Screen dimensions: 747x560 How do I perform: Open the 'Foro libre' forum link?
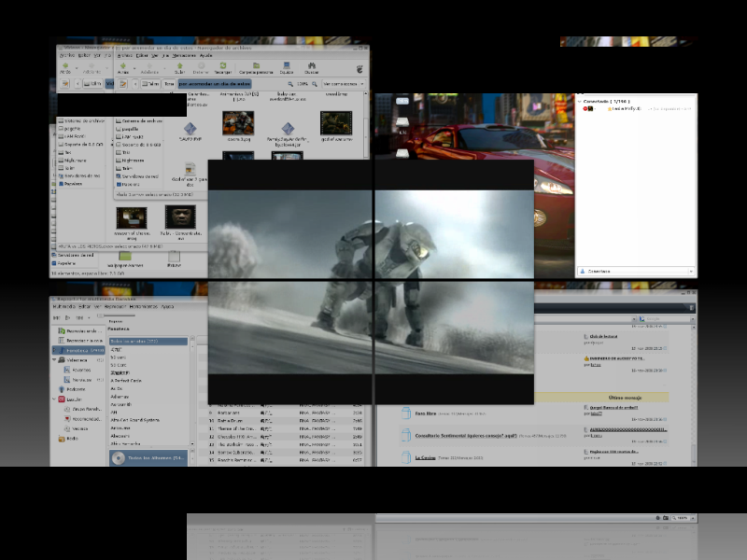[x=426, y=413]
